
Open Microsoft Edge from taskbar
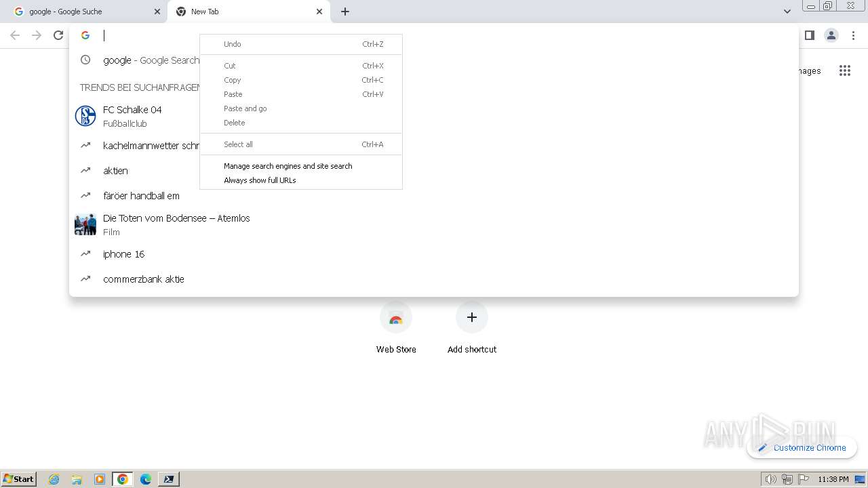pos(146,479)
